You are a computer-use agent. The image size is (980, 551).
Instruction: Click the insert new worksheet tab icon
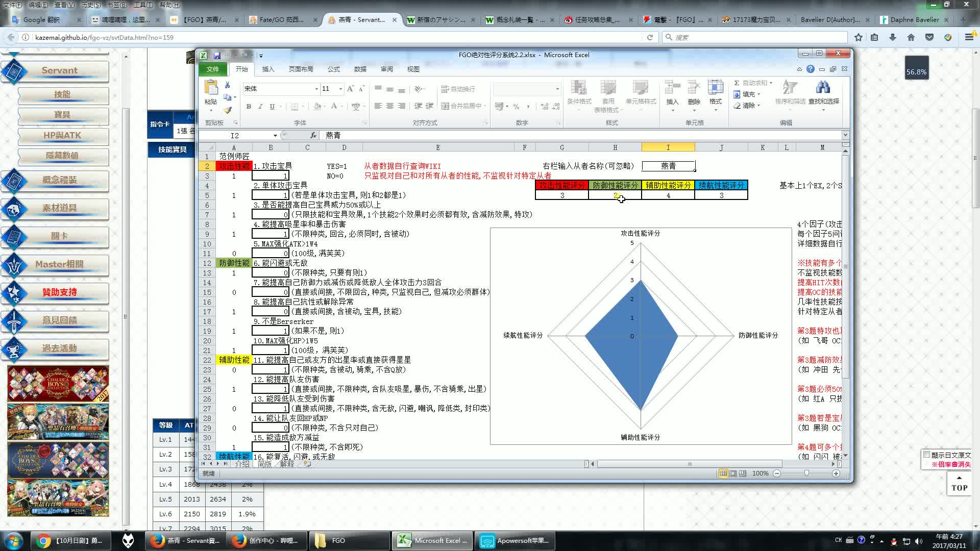point(307,464)
